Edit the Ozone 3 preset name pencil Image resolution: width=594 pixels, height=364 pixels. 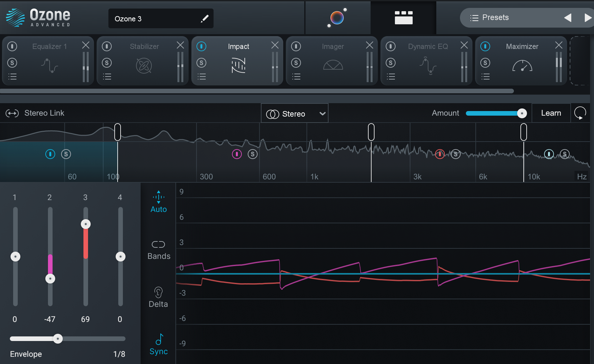(205, 19)
